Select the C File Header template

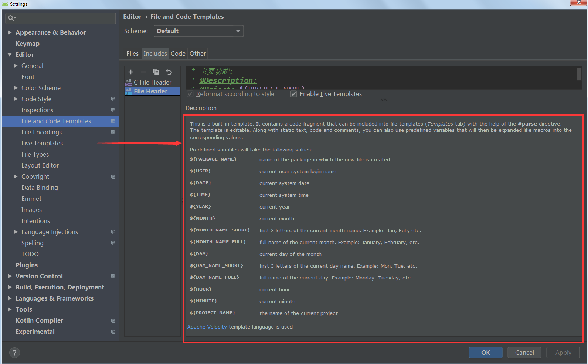pyautogui.click(x=152, y=82)
